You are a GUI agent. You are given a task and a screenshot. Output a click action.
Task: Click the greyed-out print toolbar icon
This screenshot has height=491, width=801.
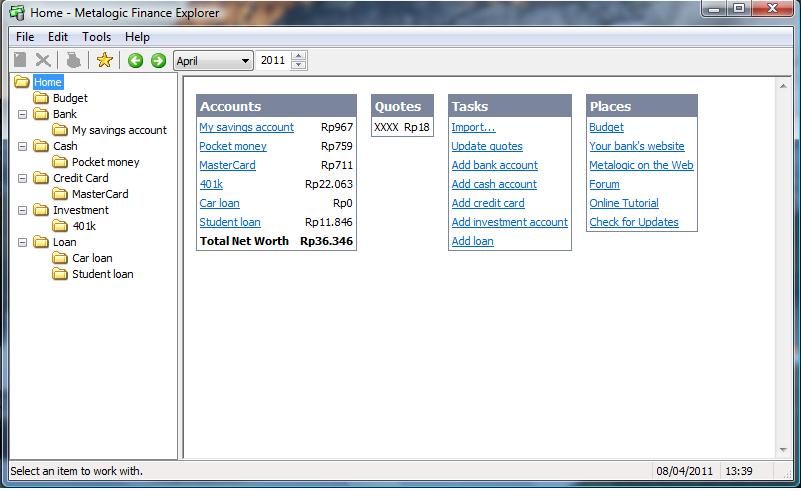coord(73,61)
